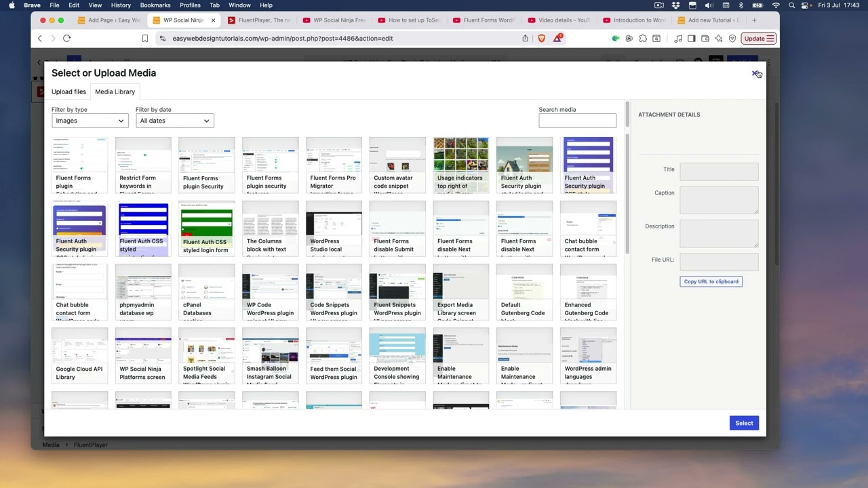This screenshot has height=488, width=868.
Task: Select The Columns block with text thumbnail
Action: [x=270, y=228]
